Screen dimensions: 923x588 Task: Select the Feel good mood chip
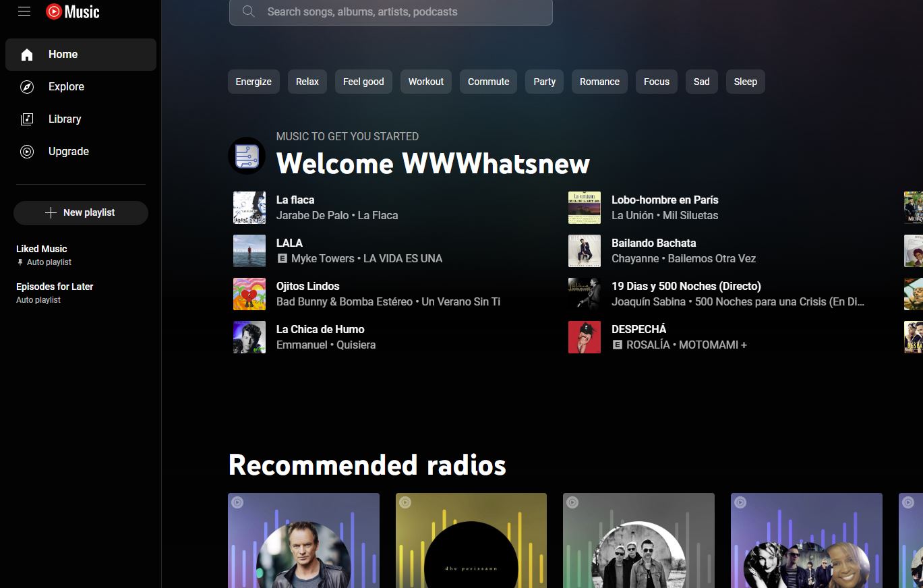[x=363, y=82]
